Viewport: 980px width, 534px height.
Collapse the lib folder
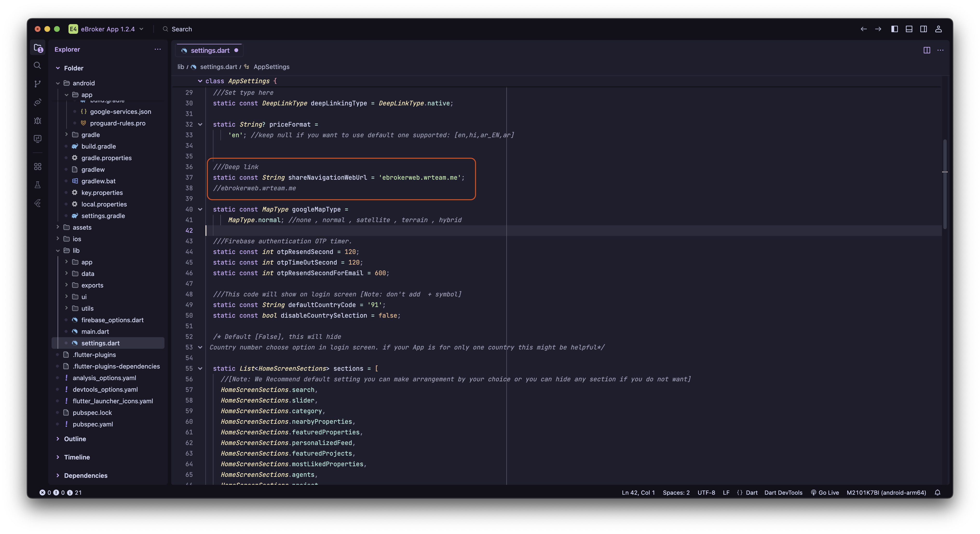58,250
